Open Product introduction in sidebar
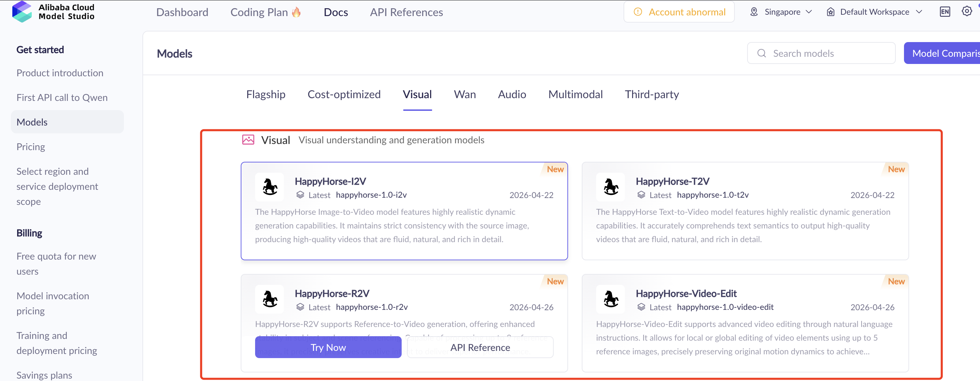Viewport: 980px width, 381px height. [x=60, y=73]
